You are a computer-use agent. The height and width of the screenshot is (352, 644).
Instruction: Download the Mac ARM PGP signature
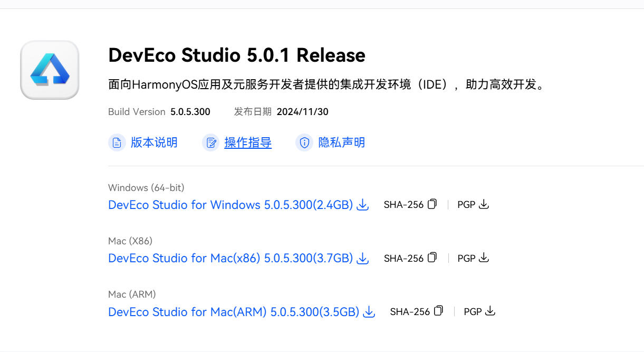[491, 311]
